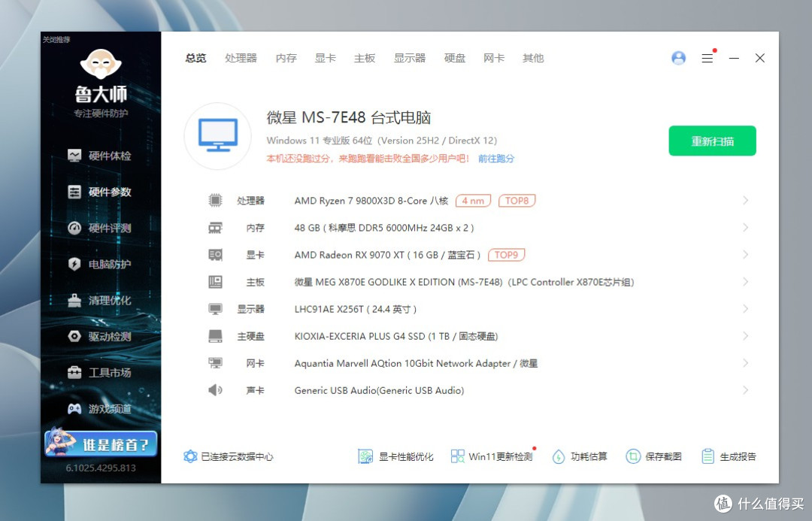Screen dimensions: 812x521
Task: Click the 显卡 graphics card icon
Action: [x=215, y=255]
